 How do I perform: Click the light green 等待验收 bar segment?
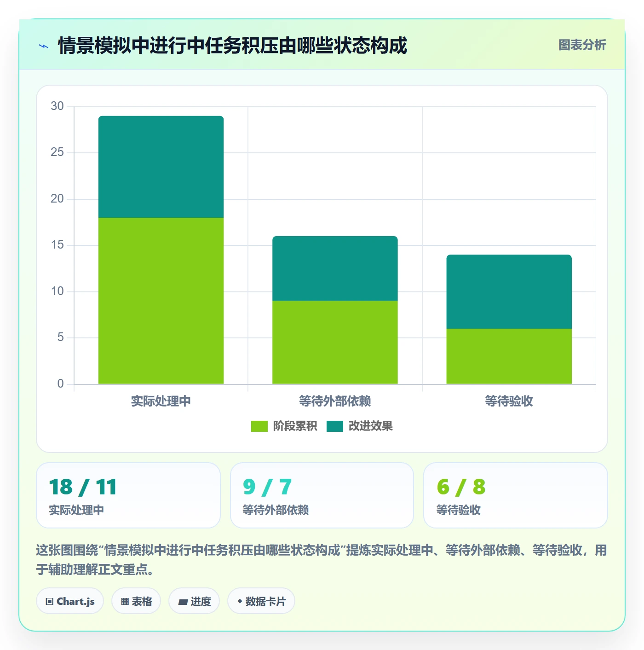tap(509, 356)
